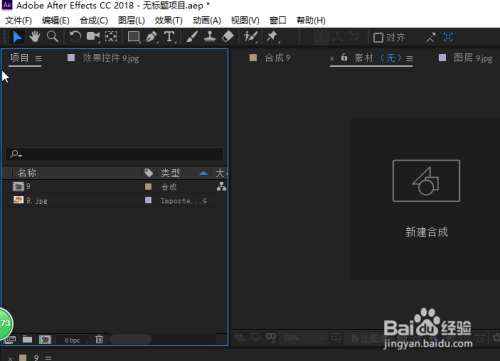
Task: Enable the 对齐 snapping checkbox
Action: tap(378, 37)
